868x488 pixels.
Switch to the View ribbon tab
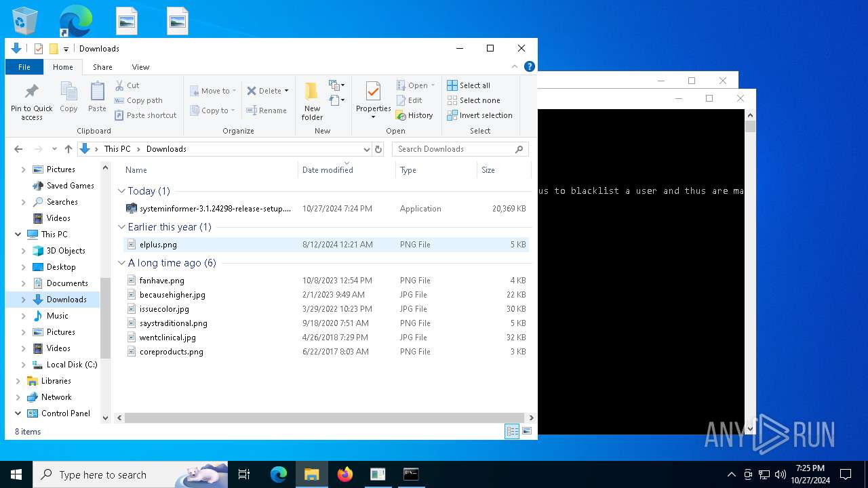[x=140, y=67]
